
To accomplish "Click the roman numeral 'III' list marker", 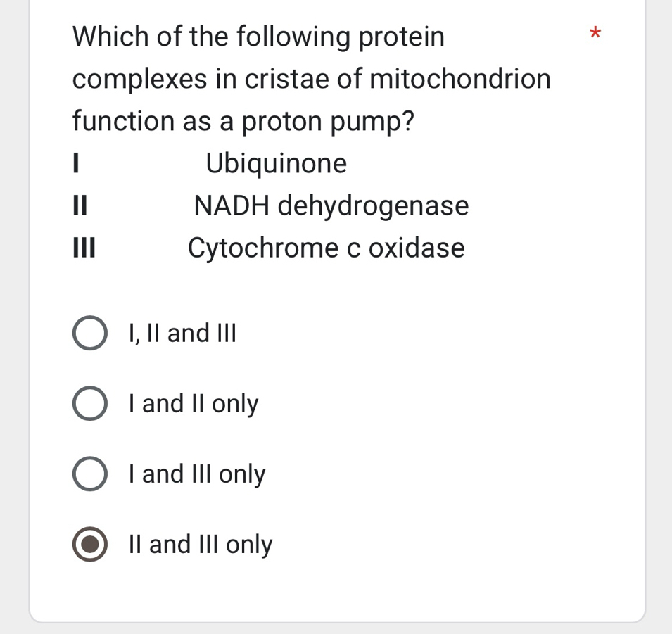I will coord(82,248).
